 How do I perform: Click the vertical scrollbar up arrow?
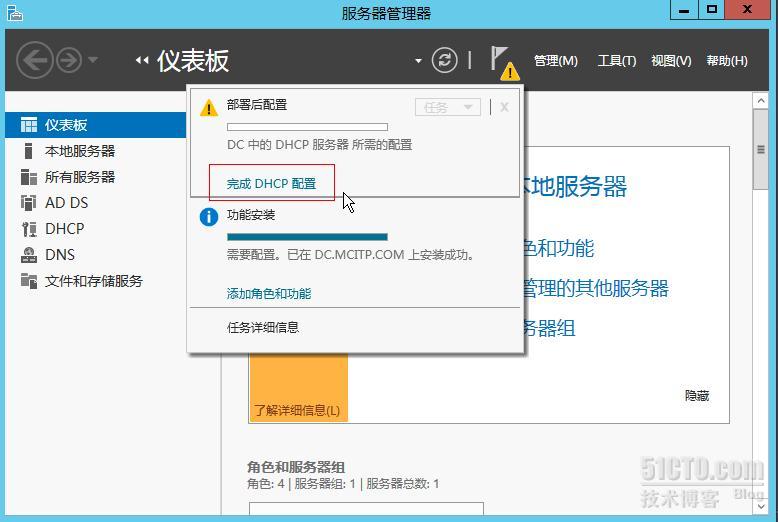tap(761, 101)
